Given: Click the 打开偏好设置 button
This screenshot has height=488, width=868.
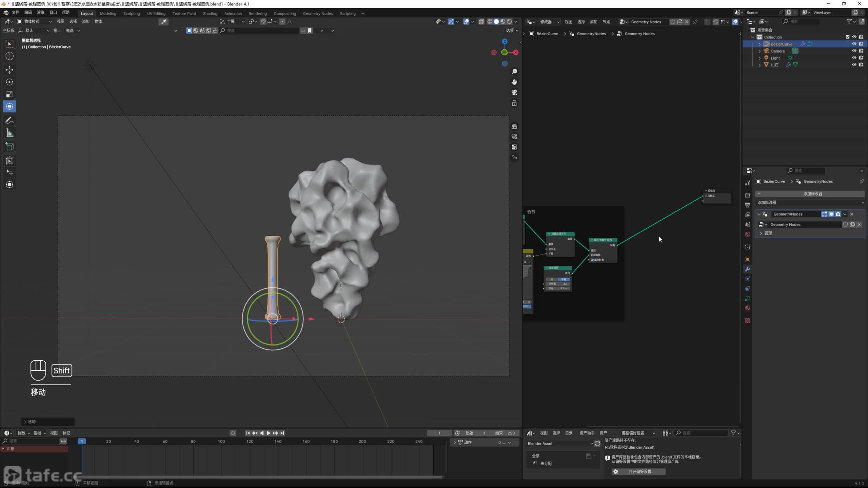Looking at the screenshot, I should (639, 471).
